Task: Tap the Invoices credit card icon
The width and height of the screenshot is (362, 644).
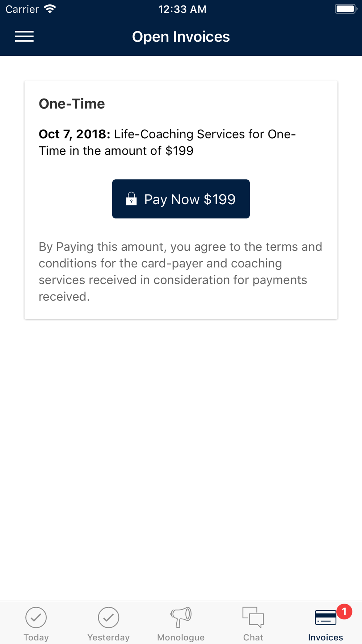Action: (x=325, y=618)
